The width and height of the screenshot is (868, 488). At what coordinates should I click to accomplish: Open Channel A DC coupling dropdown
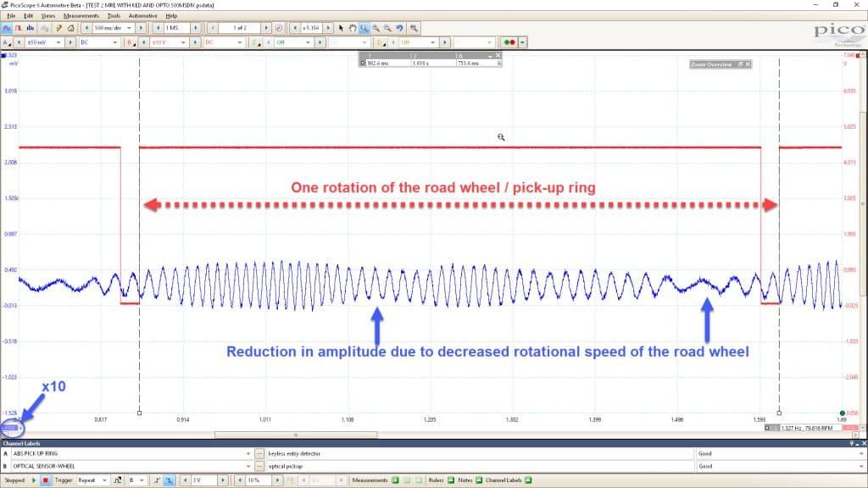[x=114, y=42]
